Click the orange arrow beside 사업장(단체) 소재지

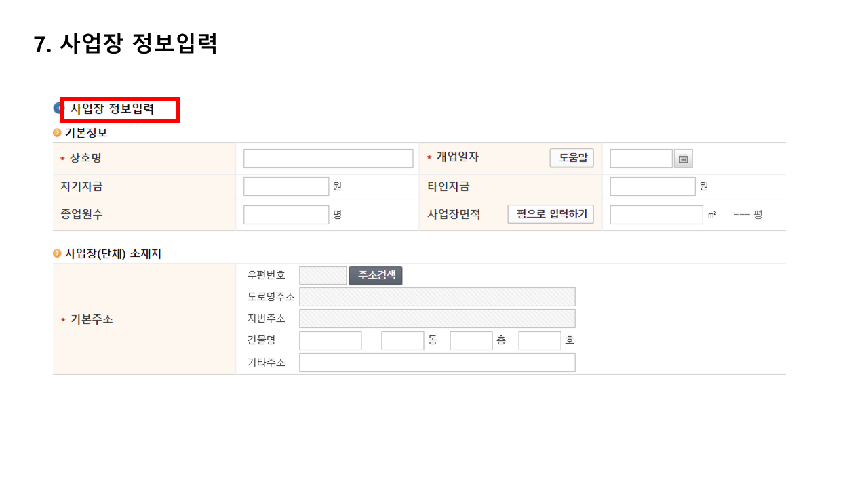(x=58, y=253)
